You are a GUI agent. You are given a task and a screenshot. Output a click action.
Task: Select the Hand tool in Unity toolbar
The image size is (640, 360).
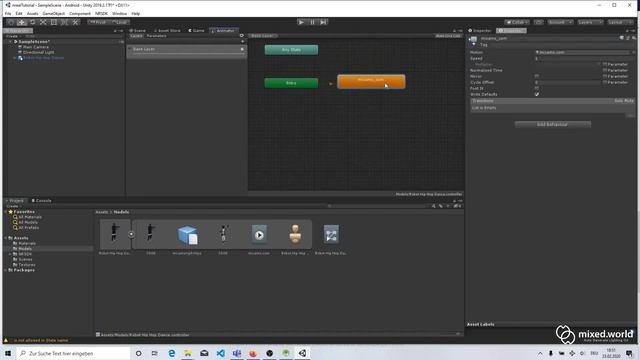11,22
